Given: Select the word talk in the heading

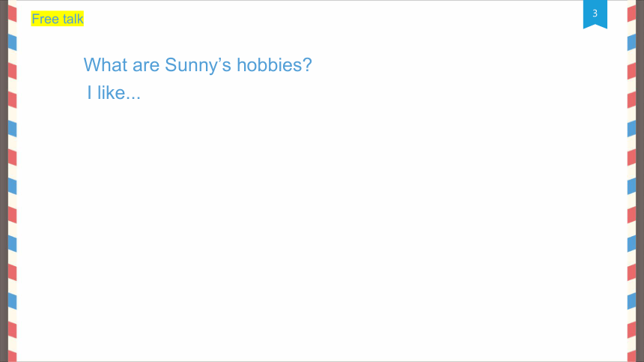Looking at the screenshot, I should [73, 19].
